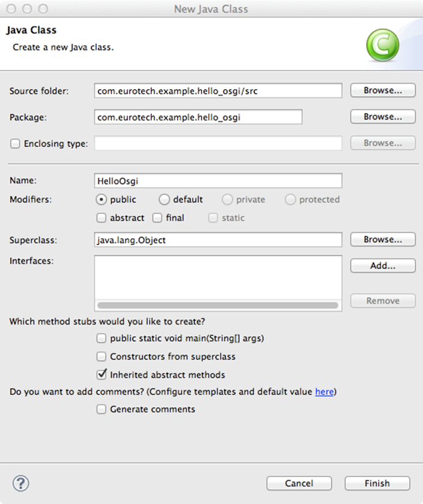Browse for the package
Image resolution: width=423 pixels, height=504 pixels.
coord(383,117)
